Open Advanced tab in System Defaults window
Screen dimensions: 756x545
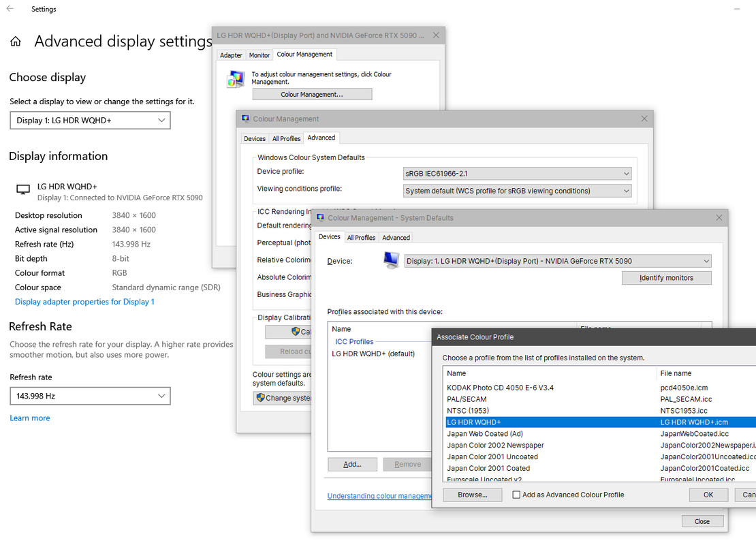[x=396, y=237]
